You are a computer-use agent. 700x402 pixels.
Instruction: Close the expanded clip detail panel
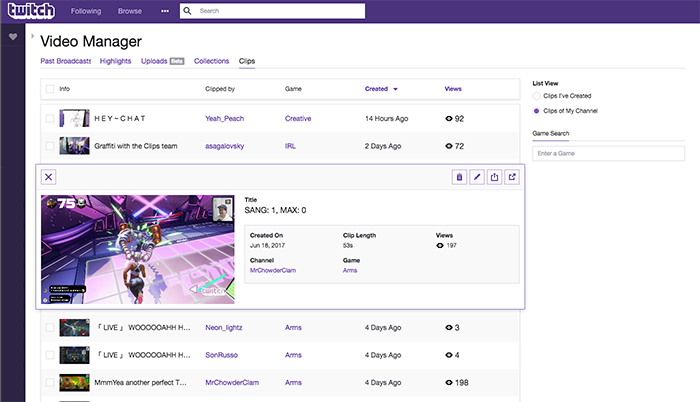48,177
